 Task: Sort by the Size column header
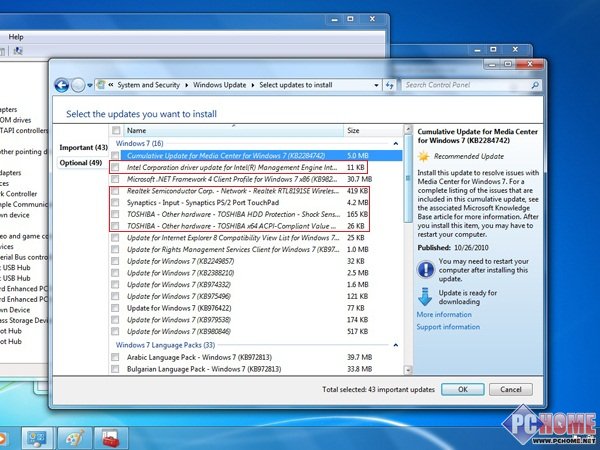[x=372, y=130]
